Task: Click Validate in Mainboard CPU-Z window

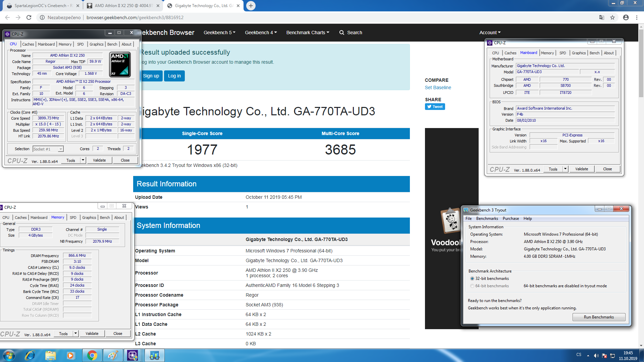Action: pos(582,169)
